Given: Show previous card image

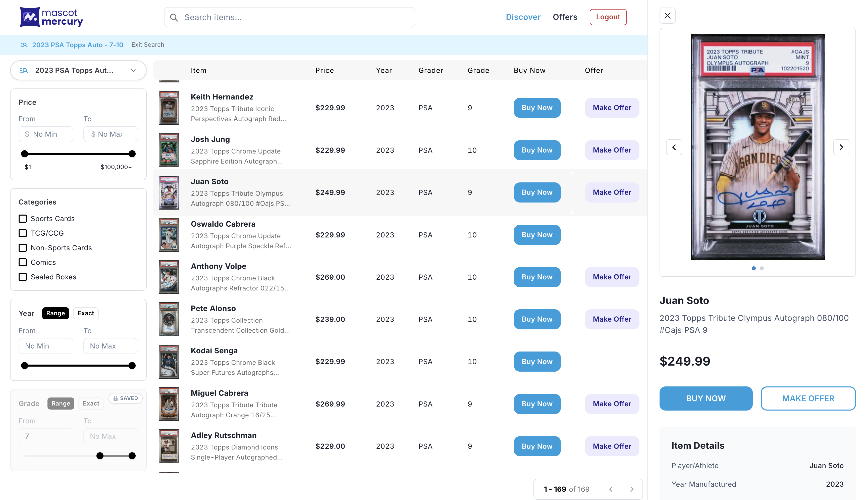Looking at the screenshot, I should (x=674, y=147).
